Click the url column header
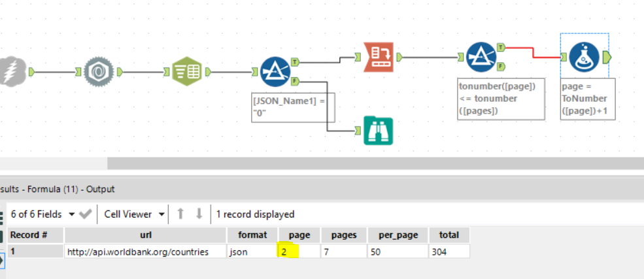This screenshot has height=279, width=644. [x=145, y=235]
